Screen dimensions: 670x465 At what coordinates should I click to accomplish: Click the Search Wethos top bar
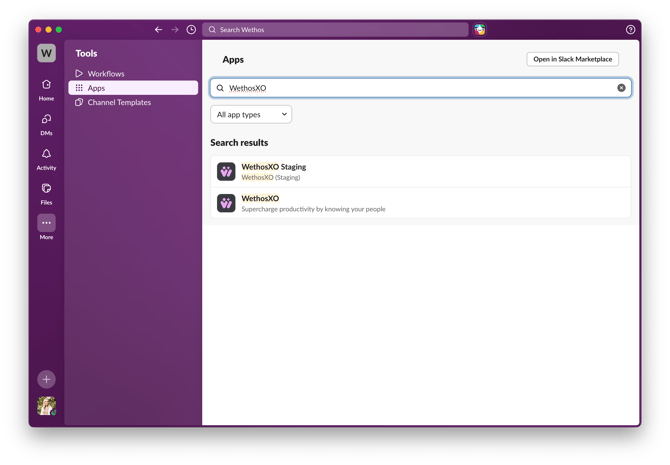pos(335,30)
